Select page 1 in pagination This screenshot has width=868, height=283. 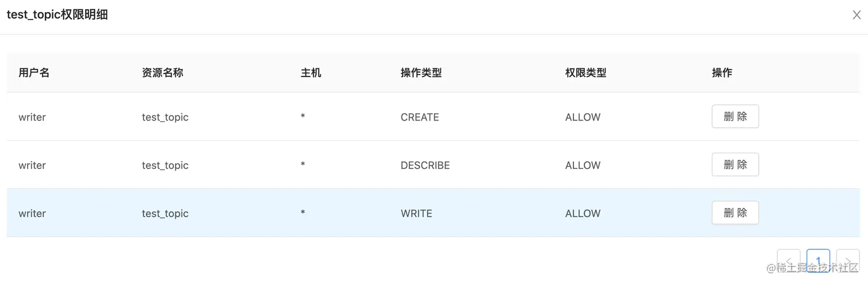pyautogui.click(x=818, y=261)
